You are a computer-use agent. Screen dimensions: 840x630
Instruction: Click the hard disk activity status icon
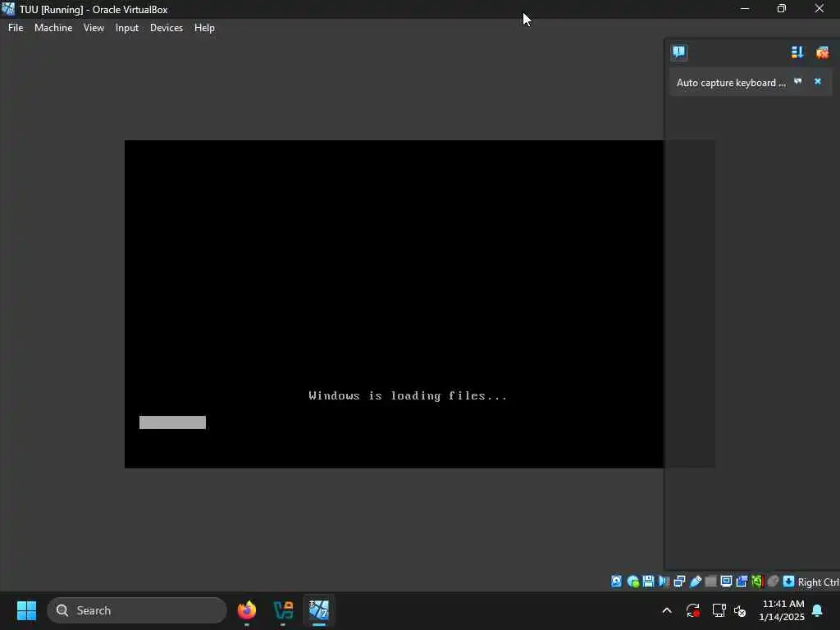(617, 582)
